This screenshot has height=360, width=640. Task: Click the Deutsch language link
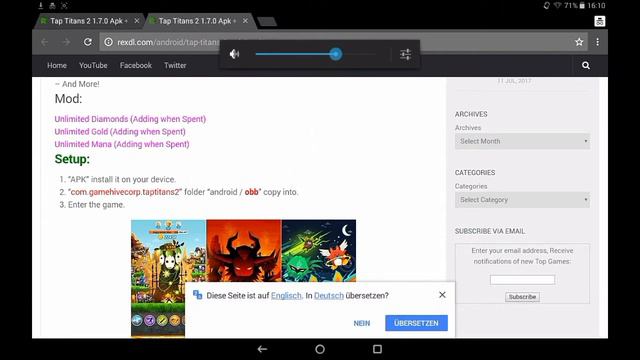click(x=329, y=296)
